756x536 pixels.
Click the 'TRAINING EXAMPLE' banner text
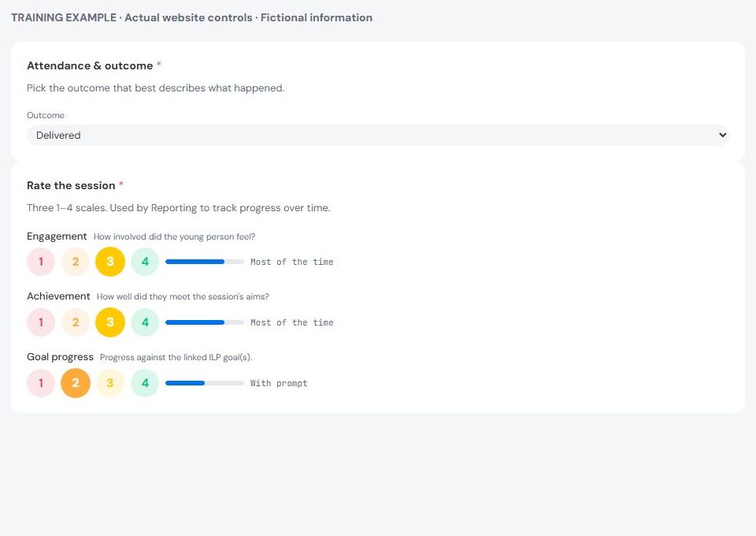tap(191, 18)
